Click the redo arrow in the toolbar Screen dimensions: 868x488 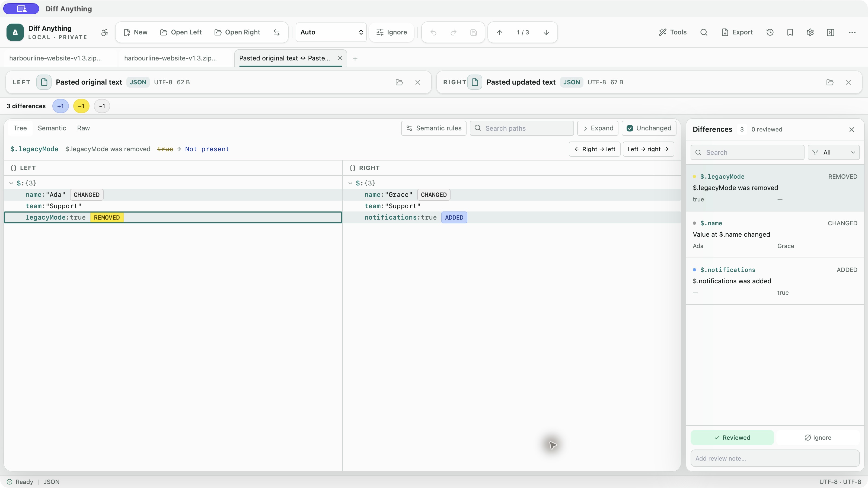point(453,32)
